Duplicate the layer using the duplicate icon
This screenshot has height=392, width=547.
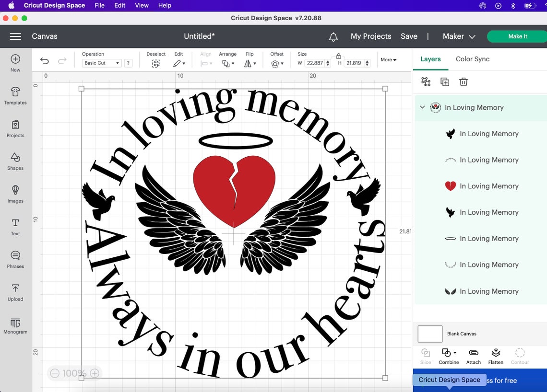(444, 81)
